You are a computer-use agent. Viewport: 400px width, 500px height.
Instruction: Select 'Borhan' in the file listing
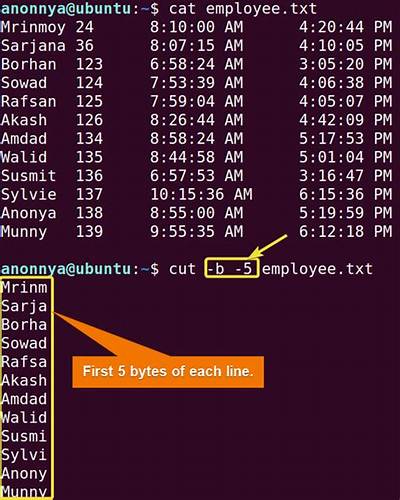pyautogui.click(x=28, y=64)
